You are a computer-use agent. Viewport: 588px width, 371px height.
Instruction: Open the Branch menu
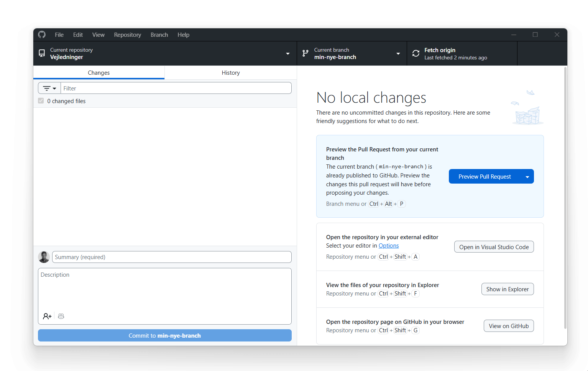coord(159,34)
